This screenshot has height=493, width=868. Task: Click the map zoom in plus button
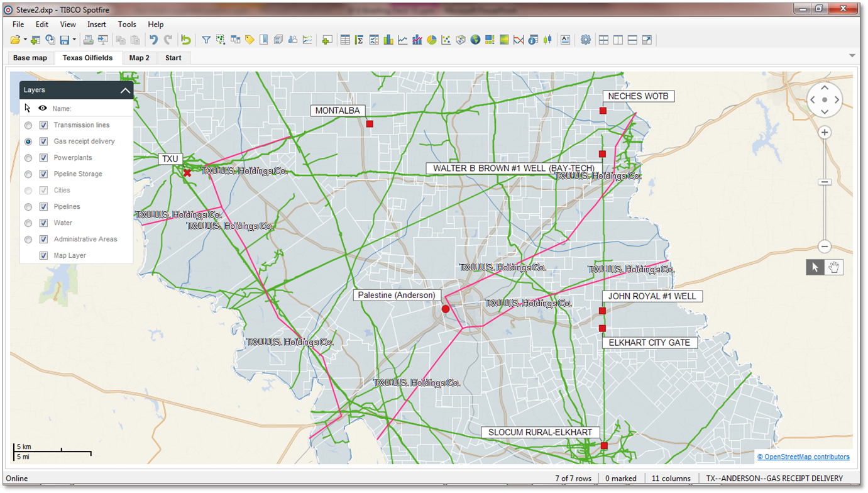point(825,133)
